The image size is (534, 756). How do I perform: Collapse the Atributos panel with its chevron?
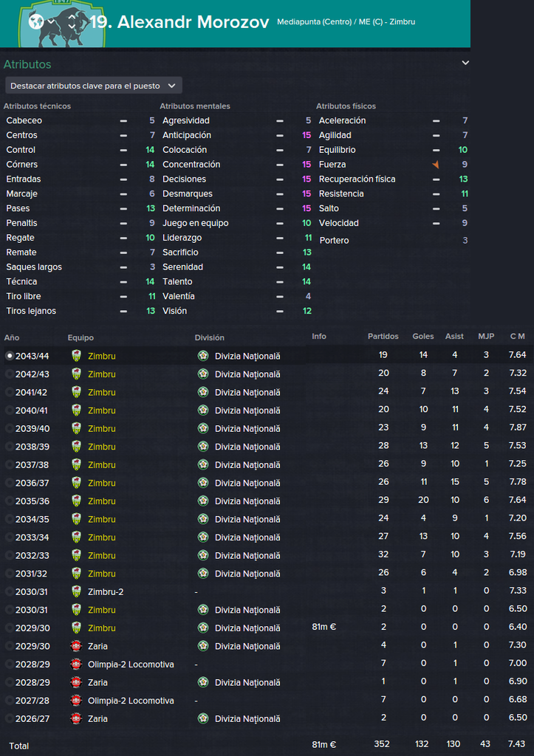point(465,63)
